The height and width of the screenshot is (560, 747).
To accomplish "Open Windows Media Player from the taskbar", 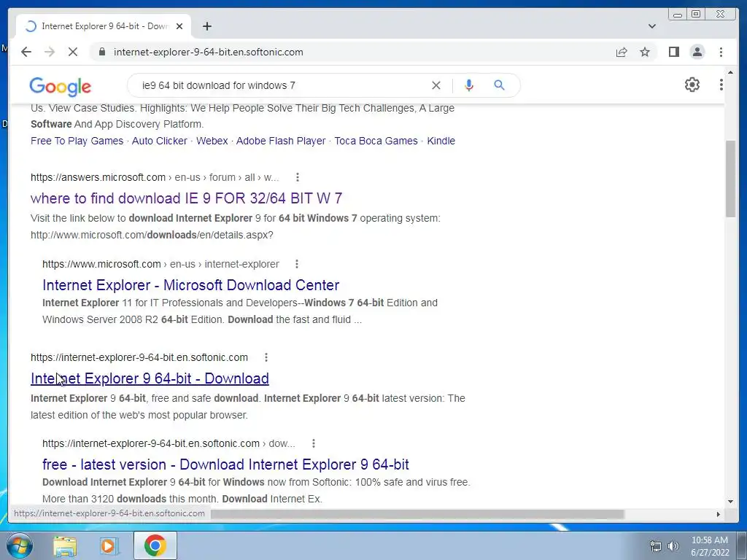I will (109, 545).
